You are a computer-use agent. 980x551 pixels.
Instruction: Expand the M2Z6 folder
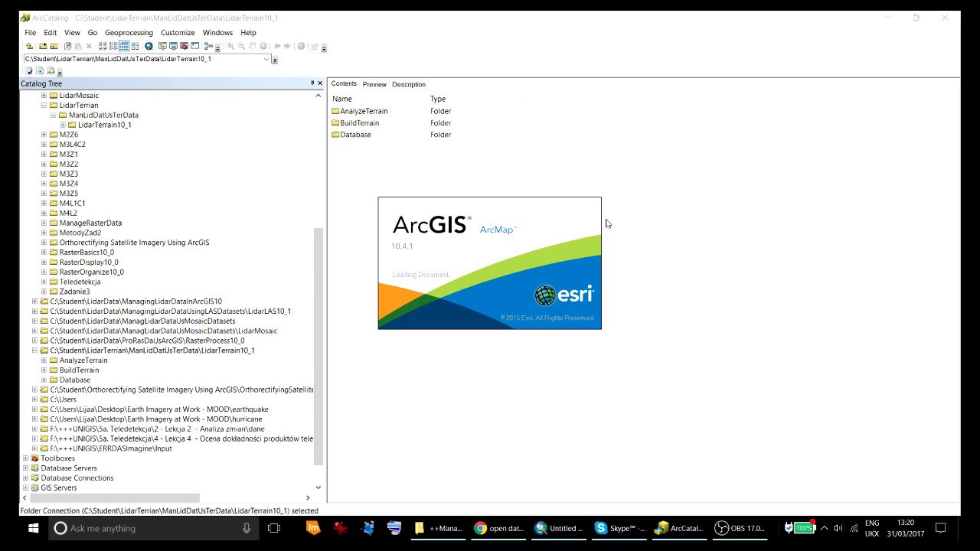pos(44,135)
